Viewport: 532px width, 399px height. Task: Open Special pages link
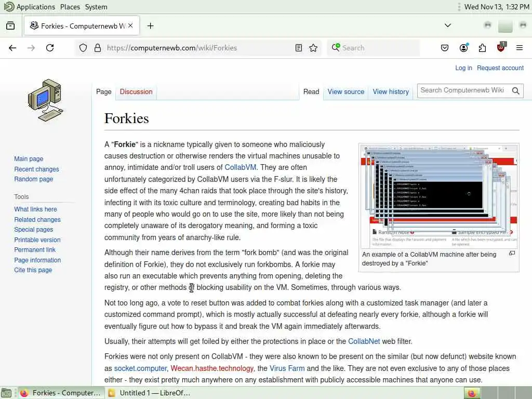click(33, 229)
